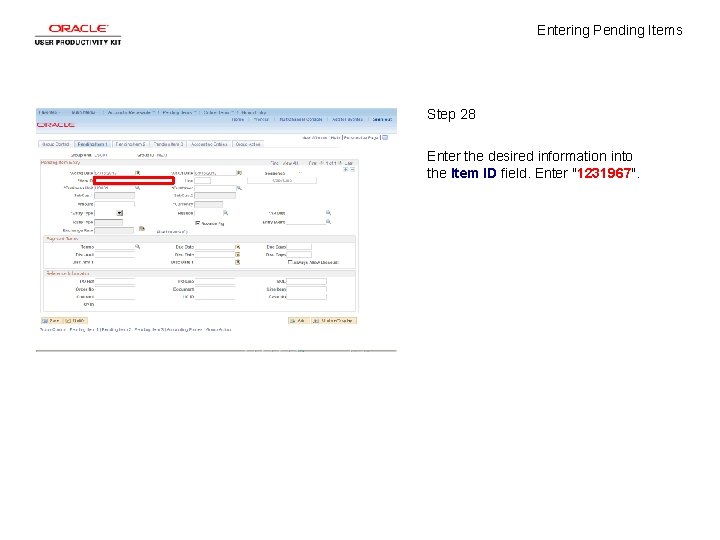The height and width of the screenshot is (540, 720).
Task: Open the Help link
Action: coord(335,137)
